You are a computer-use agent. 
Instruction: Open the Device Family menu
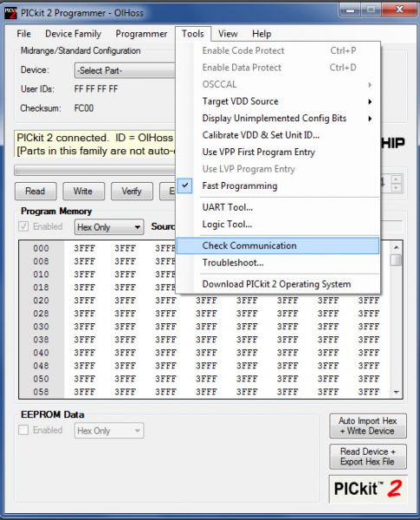(x=73, y=34)
